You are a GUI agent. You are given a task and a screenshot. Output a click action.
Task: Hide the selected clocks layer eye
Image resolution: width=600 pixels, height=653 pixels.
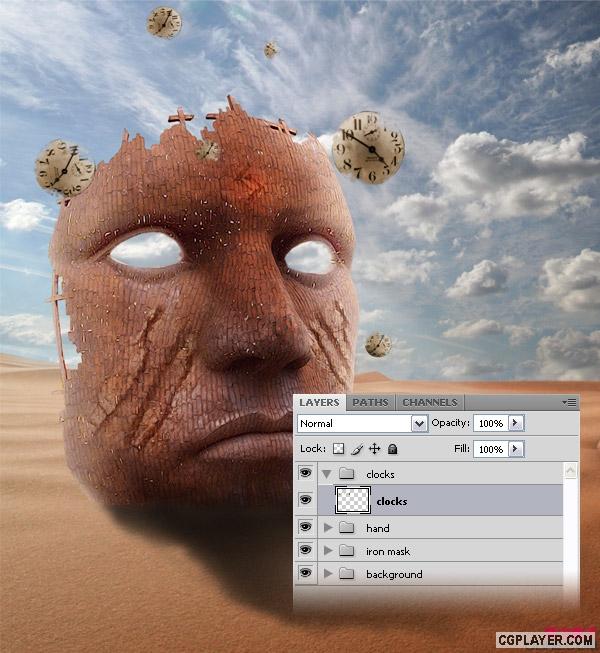306,499
